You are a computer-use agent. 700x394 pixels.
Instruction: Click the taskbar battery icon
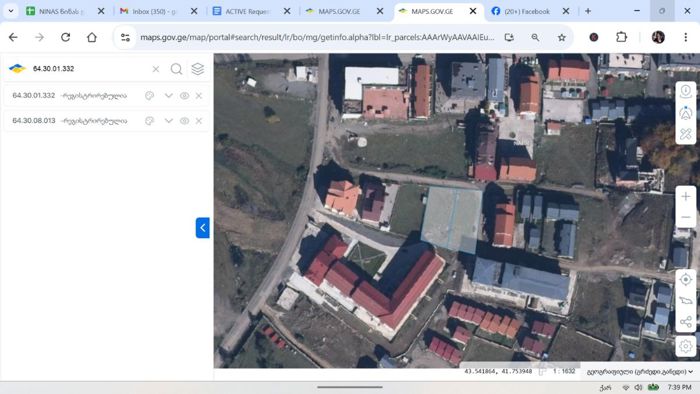click(x=654, y=387)
